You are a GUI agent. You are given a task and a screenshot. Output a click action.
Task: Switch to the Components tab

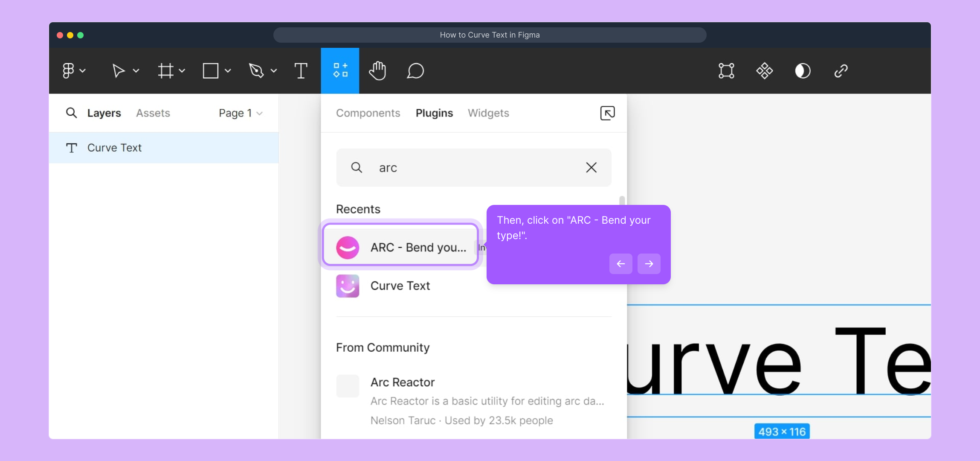(x=368, y=113)
